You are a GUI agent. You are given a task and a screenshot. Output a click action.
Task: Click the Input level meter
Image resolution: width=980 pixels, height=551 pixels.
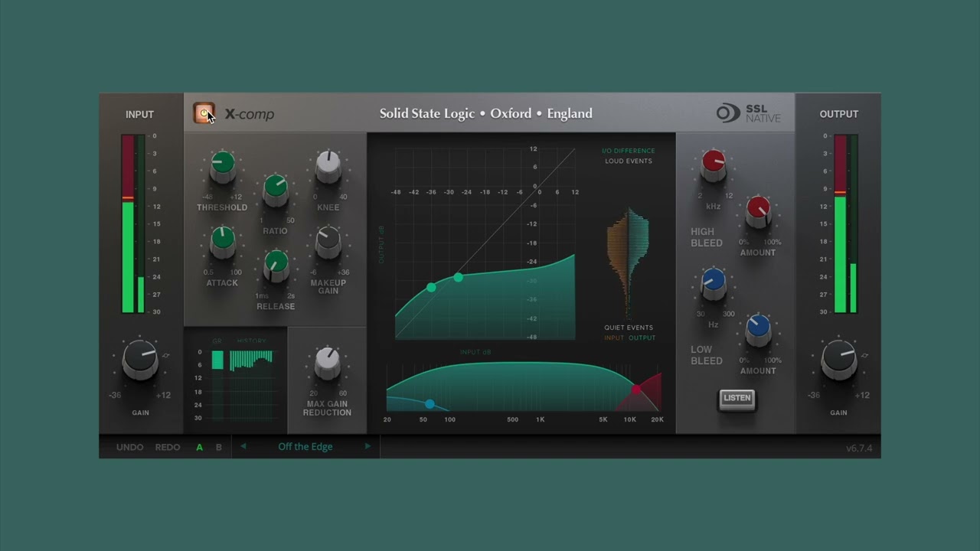133,223
